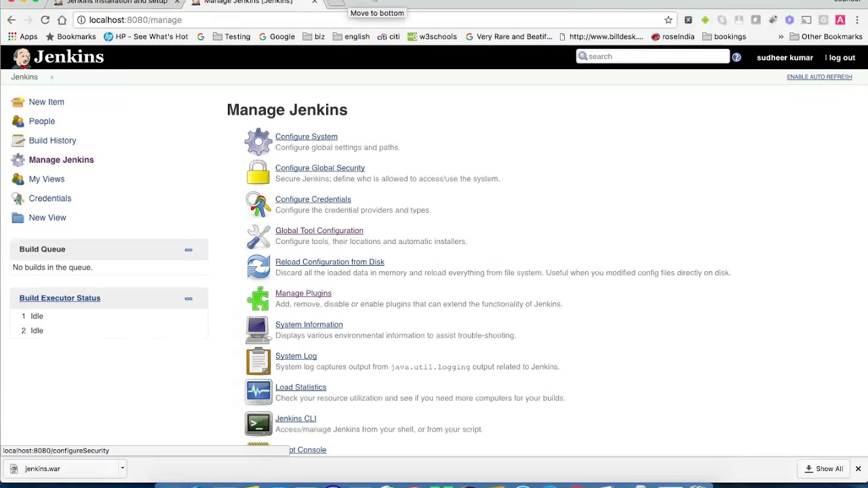The height and width of the screenshot is (488, 868).
Task: Close the downloads bar
Action: click(858, 469)
